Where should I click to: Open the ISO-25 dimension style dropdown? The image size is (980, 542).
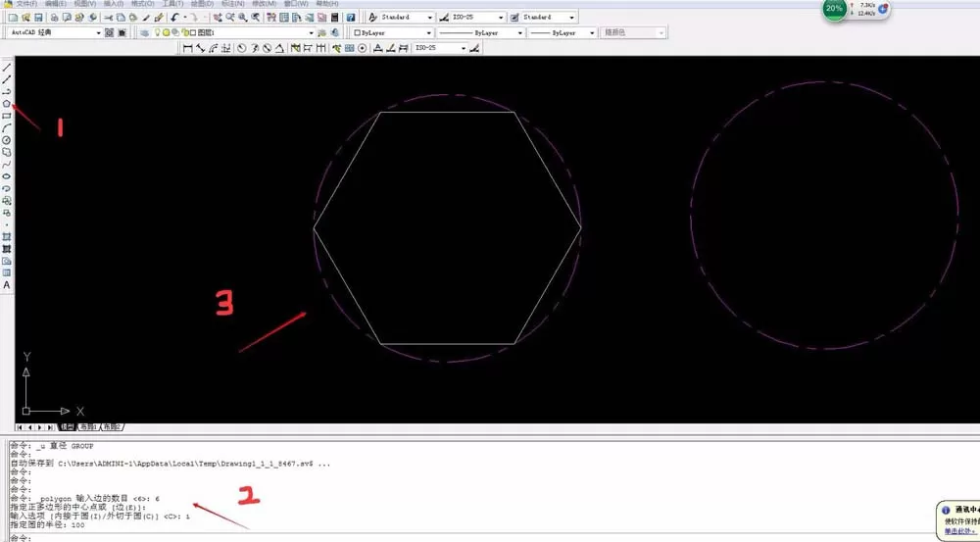coord(501,18)
